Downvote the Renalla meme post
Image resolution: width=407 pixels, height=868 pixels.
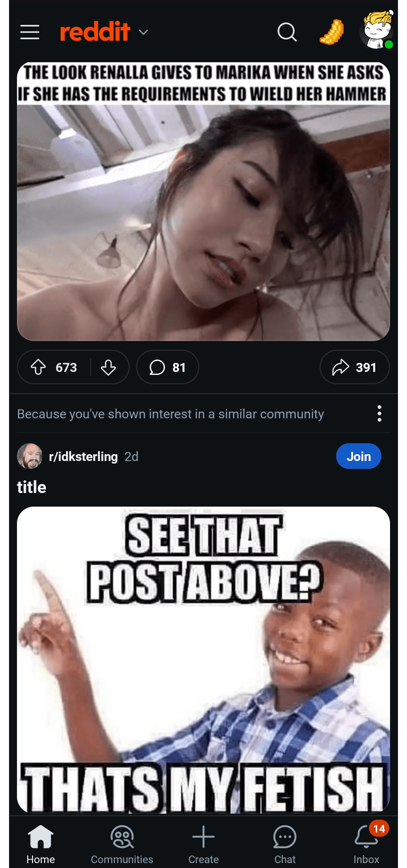[x=108, y=367]
